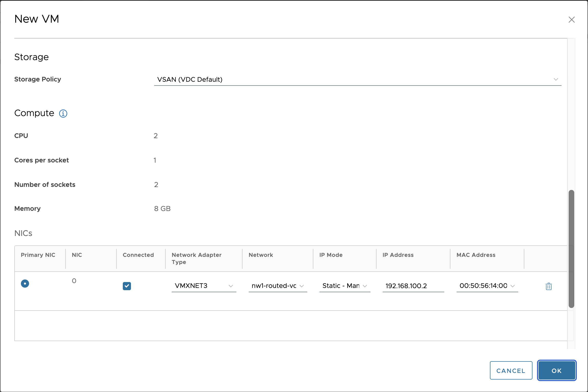
Task: Expand the nw1-routed network dropdown
Action: point(277,286)
